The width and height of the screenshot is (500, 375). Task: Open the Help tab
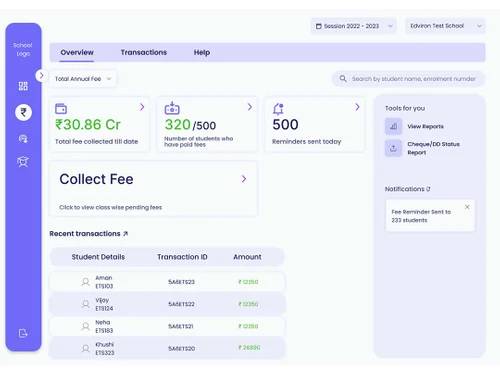pos(202,52)
